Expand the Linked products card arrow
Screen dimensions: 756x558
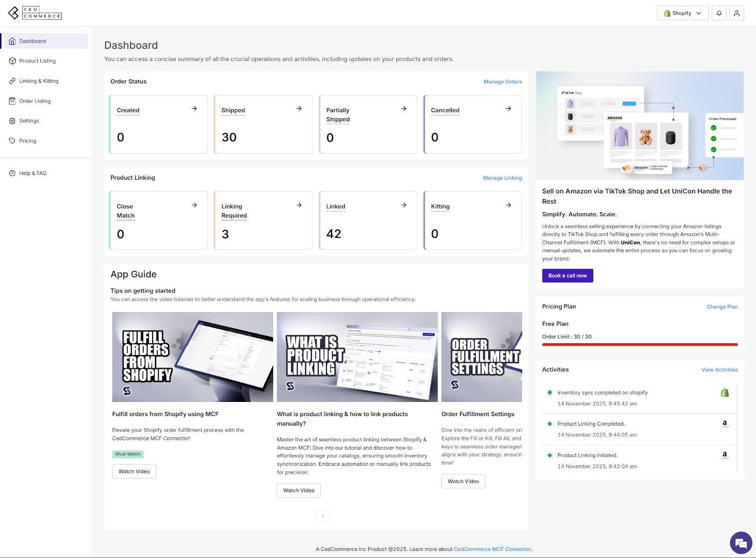404,205
